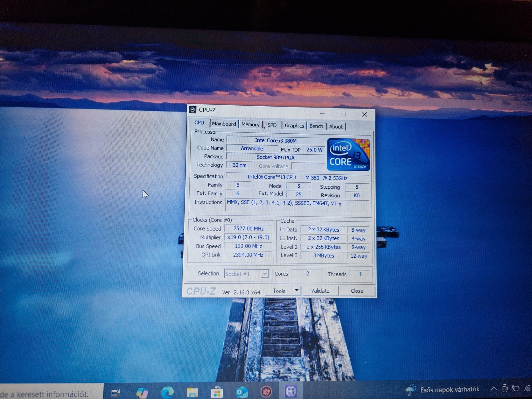Image resolution: width=532 pixels, height=399 pixels.
Task: Open Microsoft Edge from the taskbar
Action: click(167, 392)
